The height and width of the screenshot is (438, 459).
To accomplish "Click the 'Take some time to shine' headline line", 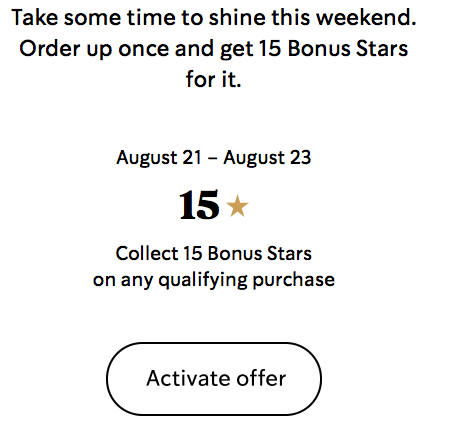I will tap(214, 17).
